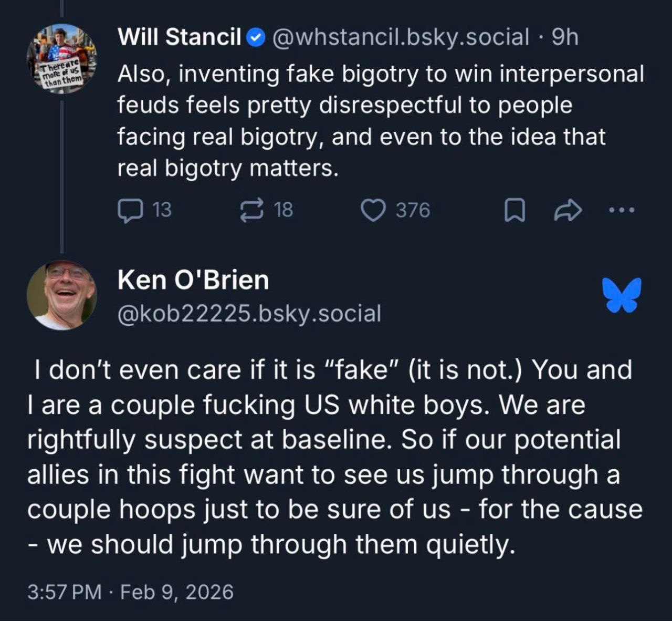Open Ken O'Brien's display name
The image size is (672, 621).
(193, 281)
